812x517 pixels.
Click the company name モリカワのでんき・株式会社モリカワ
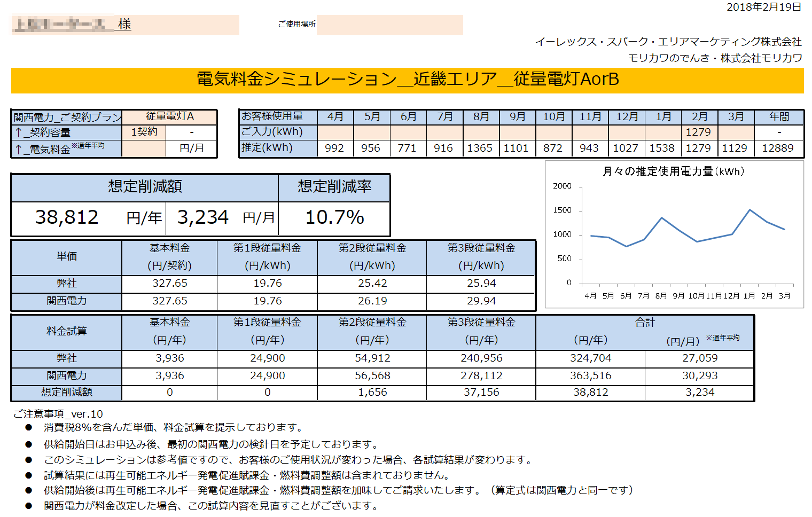pyautogui.click(x=715, y=58)
